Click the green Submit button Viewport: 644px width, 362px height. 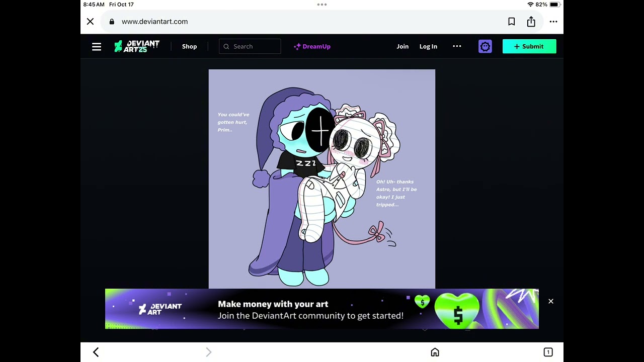(529, 46)
